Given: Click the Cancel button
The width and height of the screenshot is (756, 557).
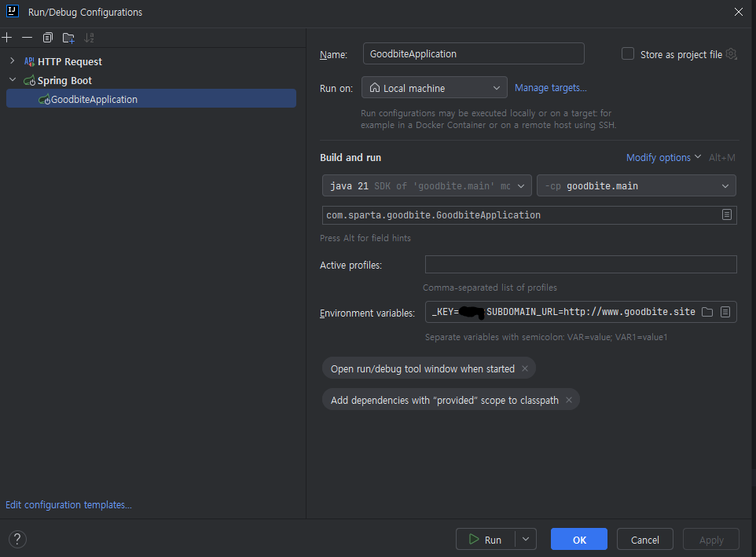Looking at the screenshot, I should [644, 539].
